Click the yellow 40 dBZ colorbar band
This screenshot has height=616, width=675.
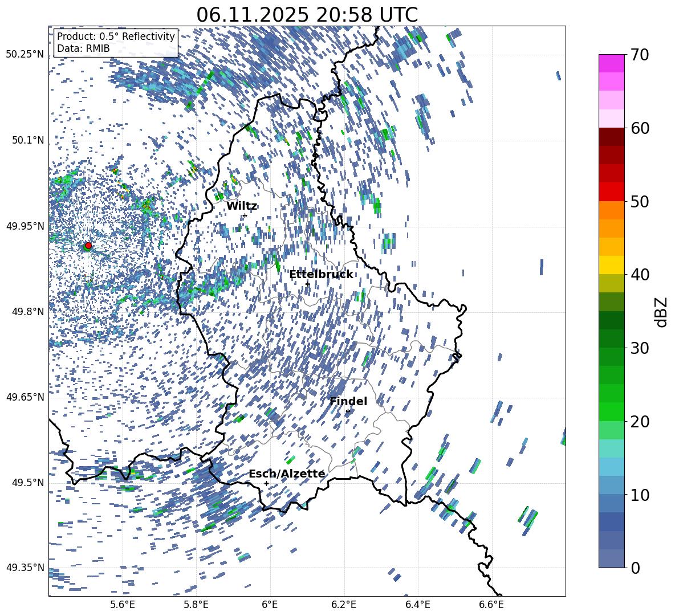[611, 265]
